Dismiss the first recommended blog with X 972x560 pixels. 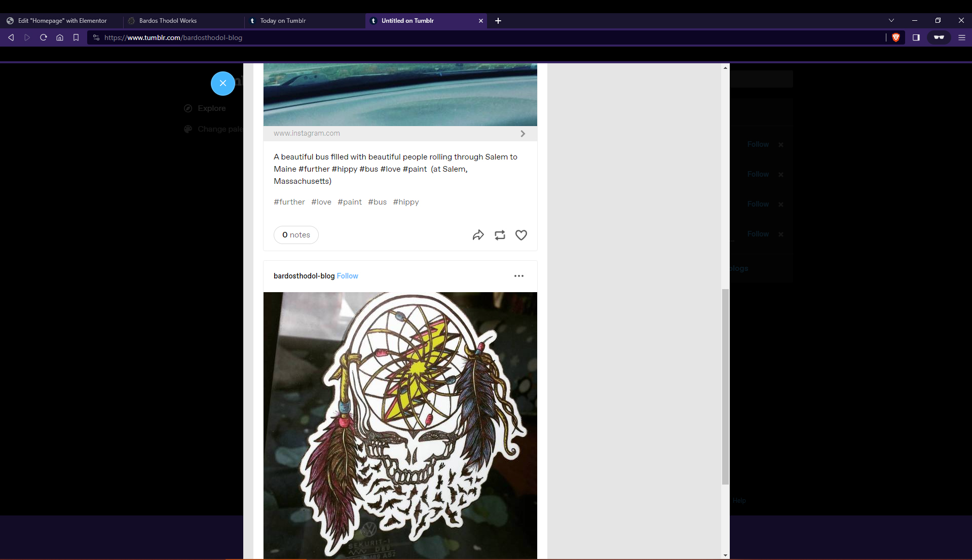coord(781,145)
